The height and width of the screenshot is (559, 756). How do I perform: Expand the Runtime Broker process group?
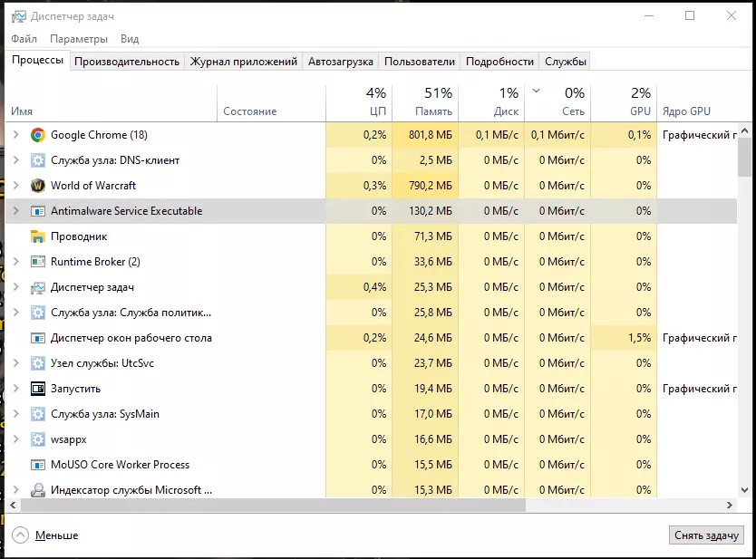click(x=16, y=262)
